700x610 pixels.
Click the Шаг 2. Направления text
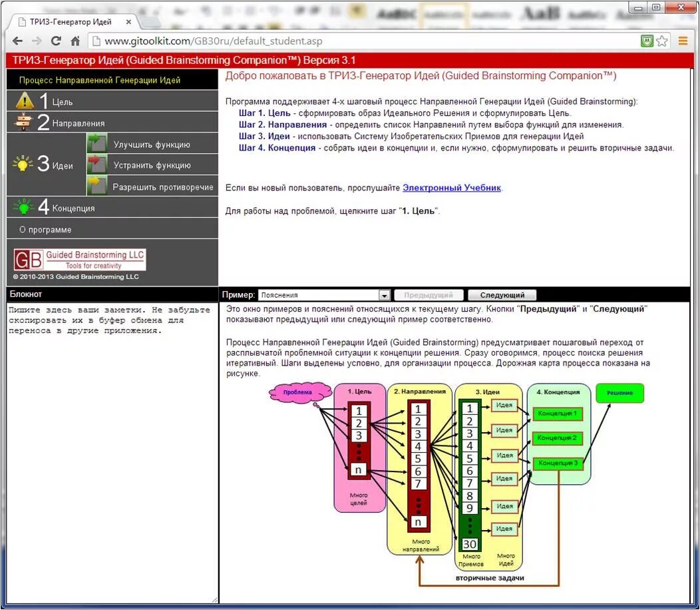point(283,125)
